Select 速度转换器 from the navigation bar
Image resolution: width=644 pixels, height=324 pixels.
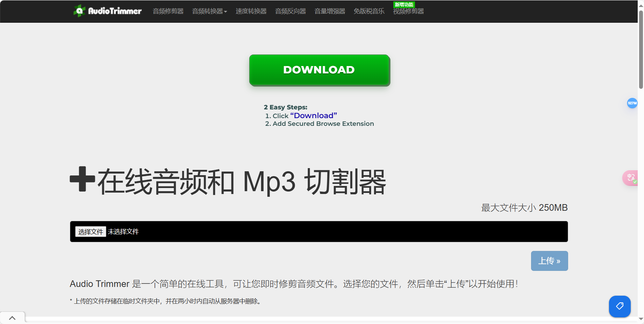click(251, 11)
